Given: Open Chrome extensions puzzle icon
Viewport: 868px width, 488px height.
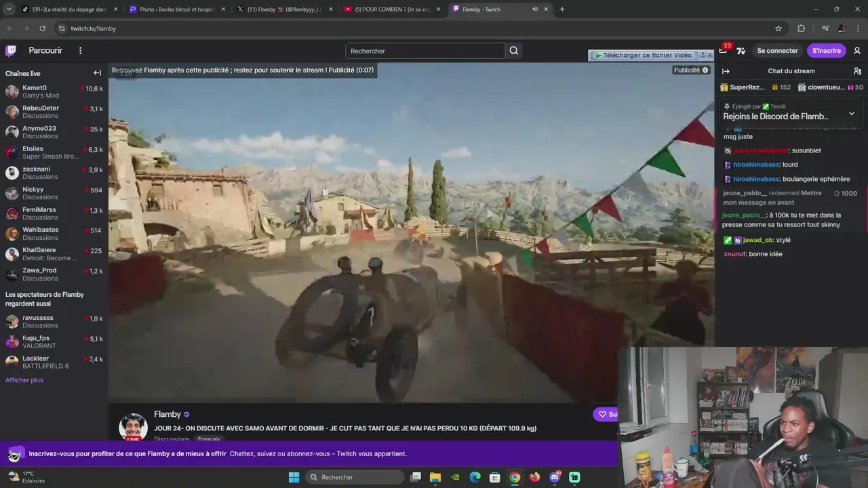Looking at the screenshot, I should click(802, 28).
